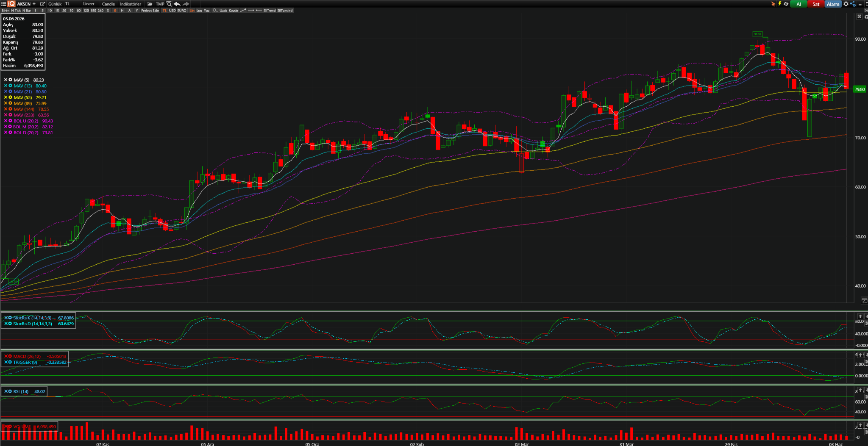
Task: Remove MAV (55) with its X icon
Action: click(6, 97)
